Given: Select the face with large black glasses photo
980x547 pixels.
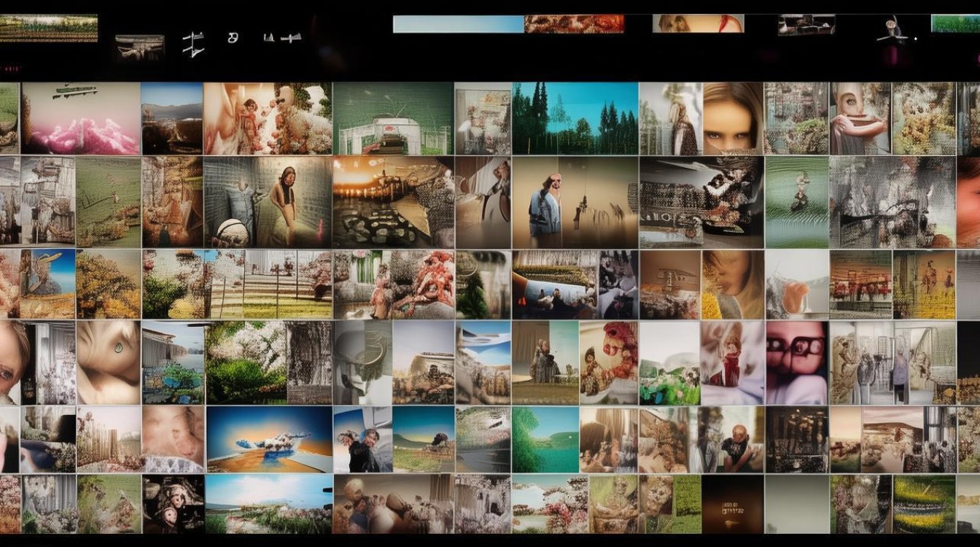Looking at the screenshot, I should click(x=796, y=362).
